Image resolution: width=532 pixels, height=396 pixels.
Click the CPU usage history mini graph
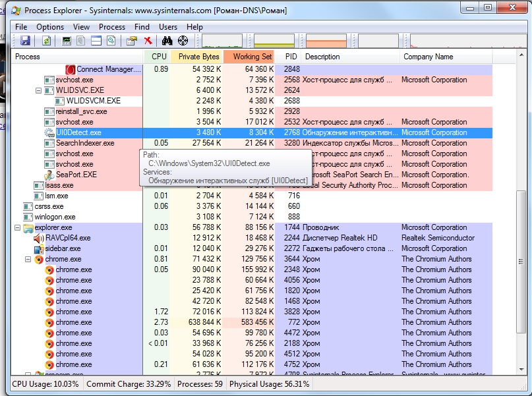point(222,41)
